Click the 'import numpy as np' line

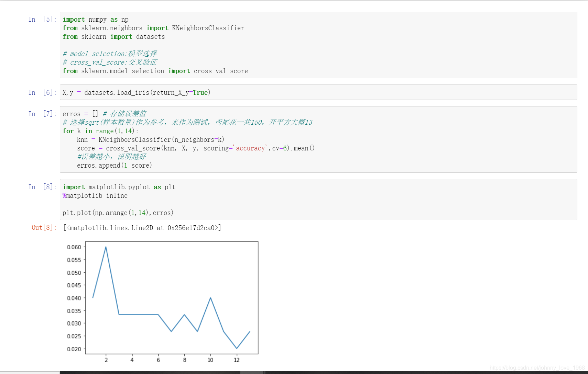[96, 20]
